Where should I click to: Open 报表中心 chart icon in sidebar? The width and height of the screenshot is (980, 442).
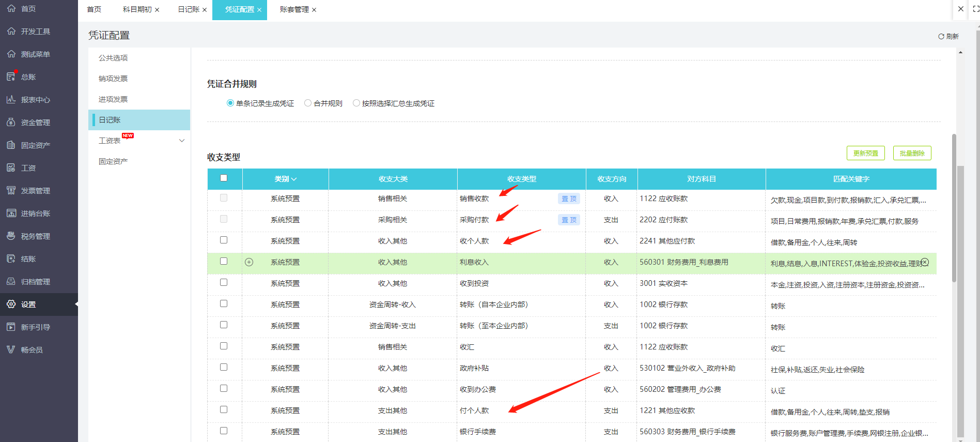click(x=11, y=99)
